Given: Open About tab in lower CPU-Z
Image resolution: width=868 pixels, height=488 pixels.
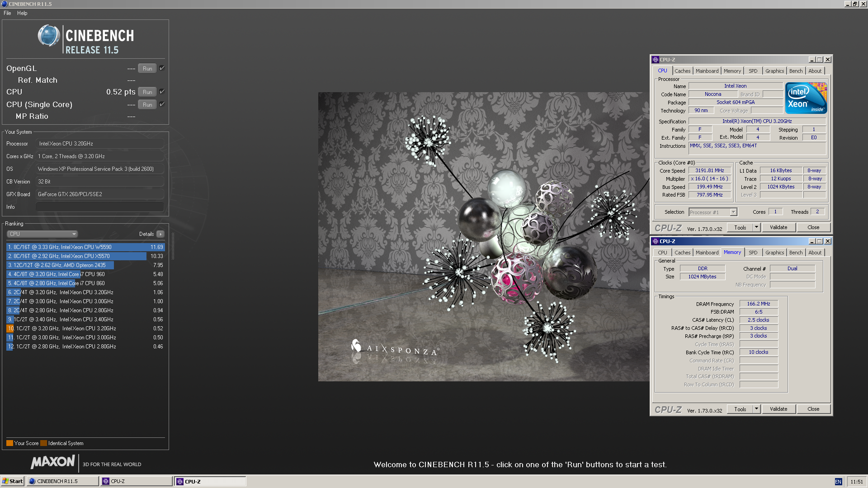Looking at the screenshot, I should point(815,253).
